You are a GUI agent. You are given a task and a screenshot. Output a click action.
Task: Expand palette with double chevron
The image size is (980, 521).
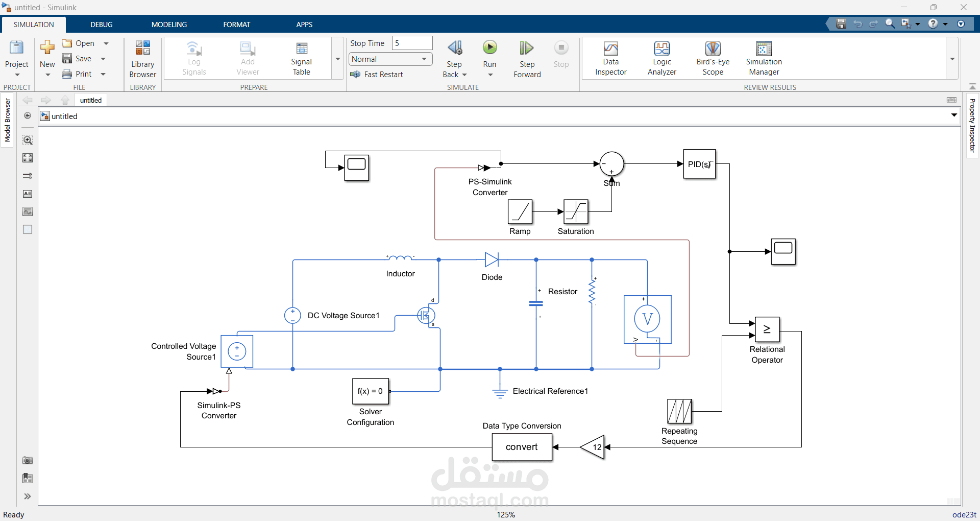[x=28, y=496]
